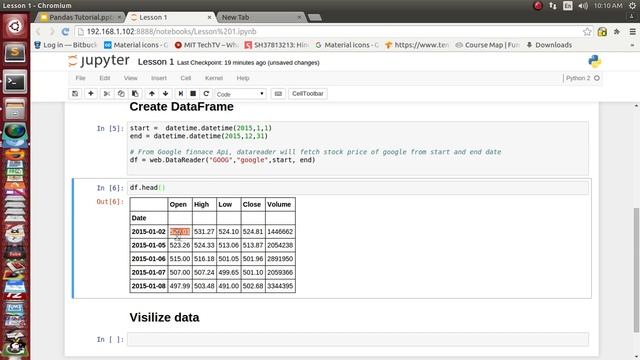The height and width of the screenshot is (360, 640).
Task: Open the MIT TechTV bookmark
Action: pos(207,45)
